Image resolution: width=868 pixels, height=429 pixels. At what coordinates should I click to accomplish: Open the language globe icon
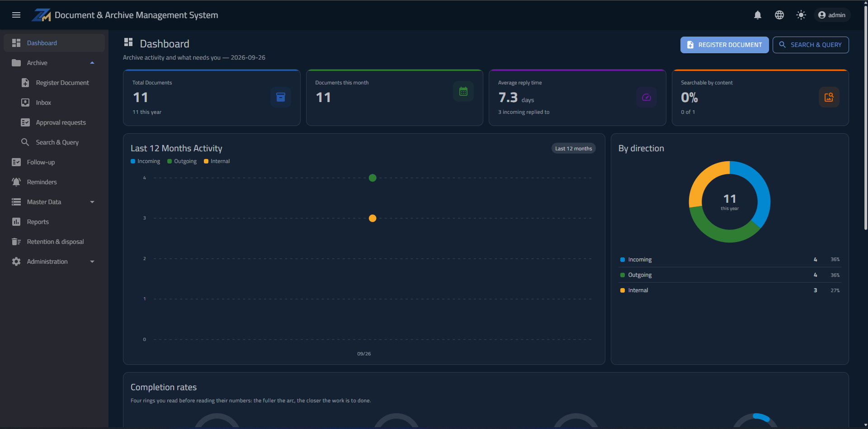(779, 15)
